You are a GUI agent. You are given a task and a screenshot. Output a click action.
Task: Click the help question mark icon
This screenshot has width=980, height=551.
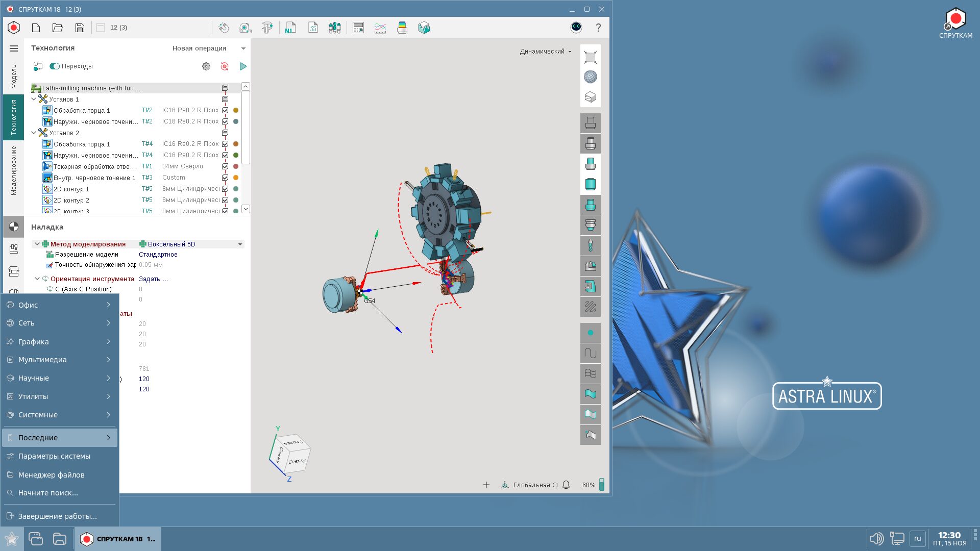tap(598, 28)
